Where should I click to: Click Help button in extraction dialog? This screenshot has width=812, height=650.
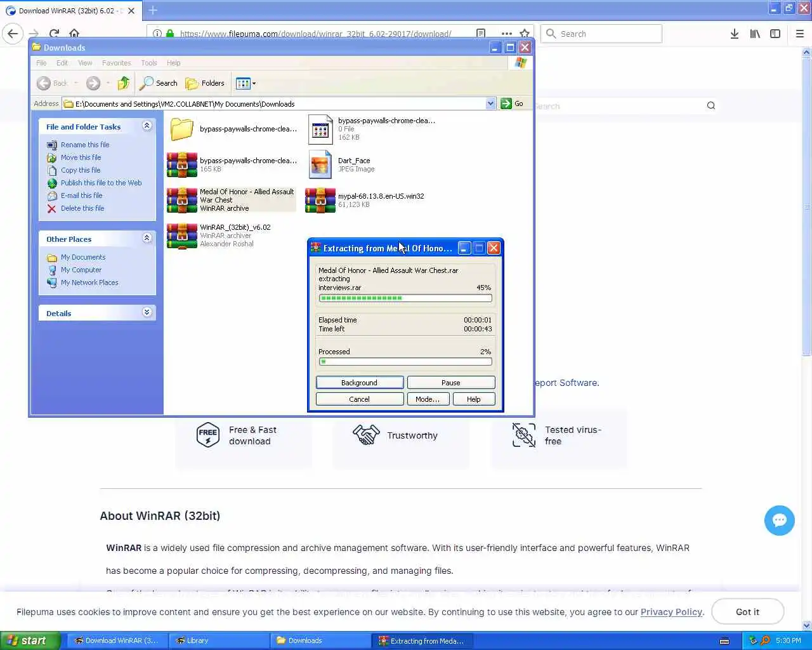click(x=474, y=399)
